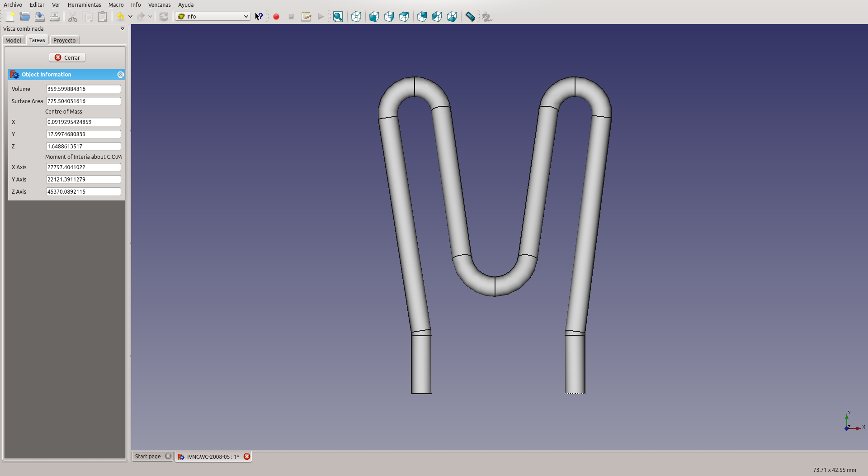Image resolution: width=868 pixels, height=476 pixels.
Task: Open a file with the folder icon
Action: point(25,17)
